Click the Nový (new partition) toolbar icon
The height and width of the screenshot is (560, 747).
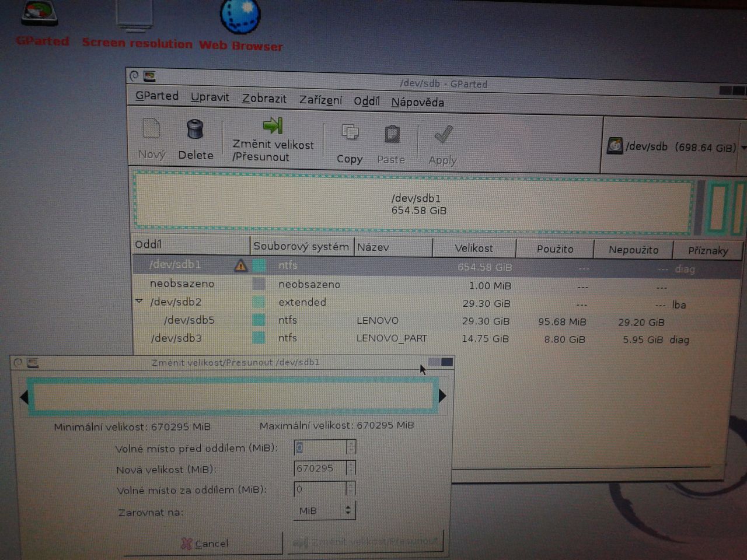(152, 128)
